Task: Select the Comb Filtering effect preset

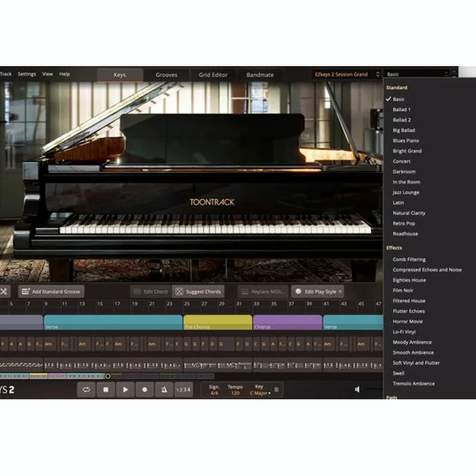Action: pyautogui.click(x=409, y=259)
